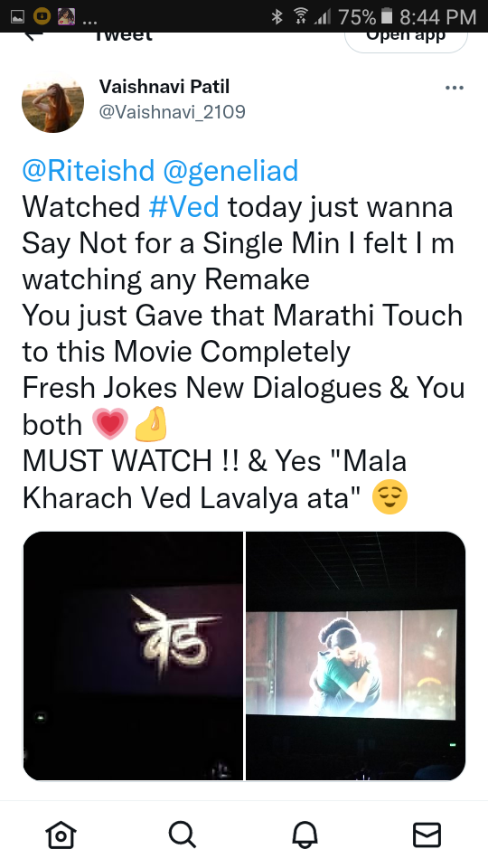Go back using the arrow icon
Viewport: 488px width, 868px height.
[34, 36]
